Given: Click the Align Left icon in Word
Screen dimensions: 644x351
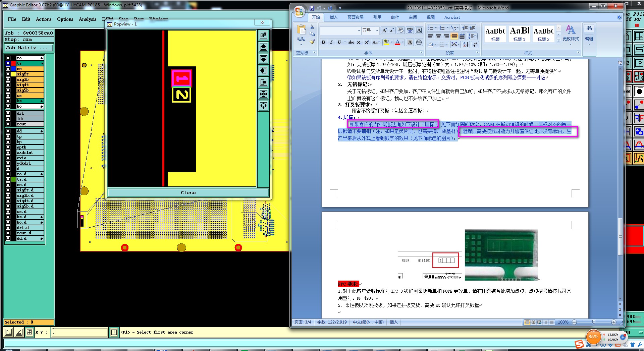Looking at the screenshot, I should (x=431, y=36).
